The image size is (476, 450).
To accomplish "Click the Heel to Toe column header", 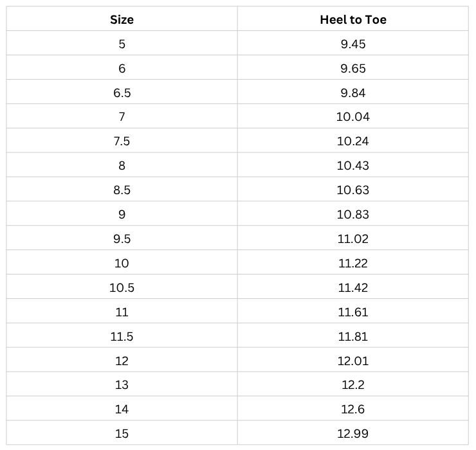I will [x=353, y=19].
